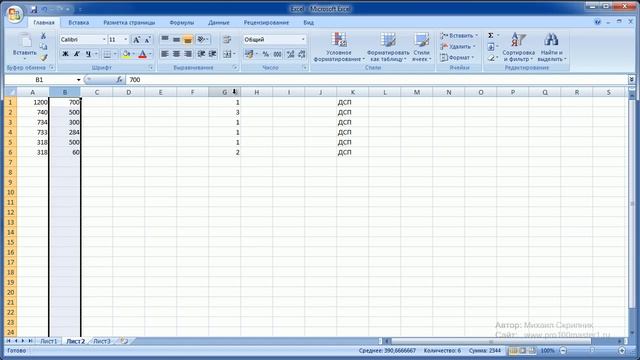The height and width of the screenshot is (360, 640).
Task: Click the Fill down icon under sigma
Action: tap(491, 47)
